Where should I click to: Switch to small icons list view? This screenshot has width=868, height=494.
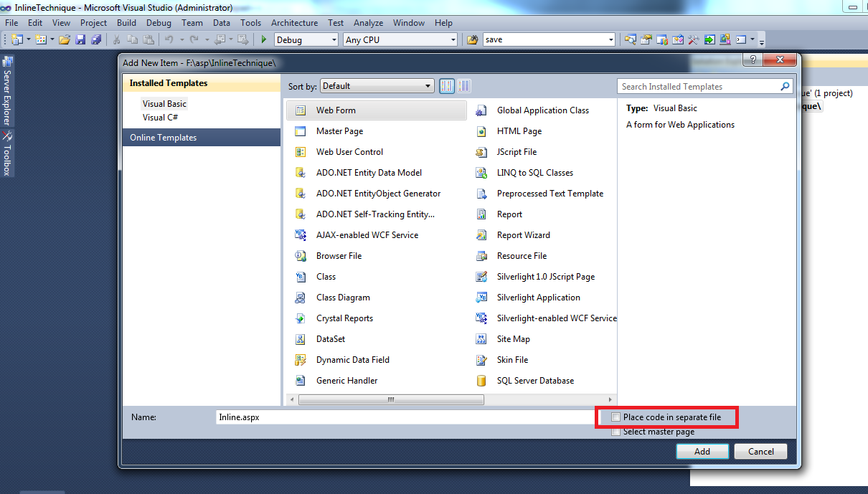[x=464, y=86]
